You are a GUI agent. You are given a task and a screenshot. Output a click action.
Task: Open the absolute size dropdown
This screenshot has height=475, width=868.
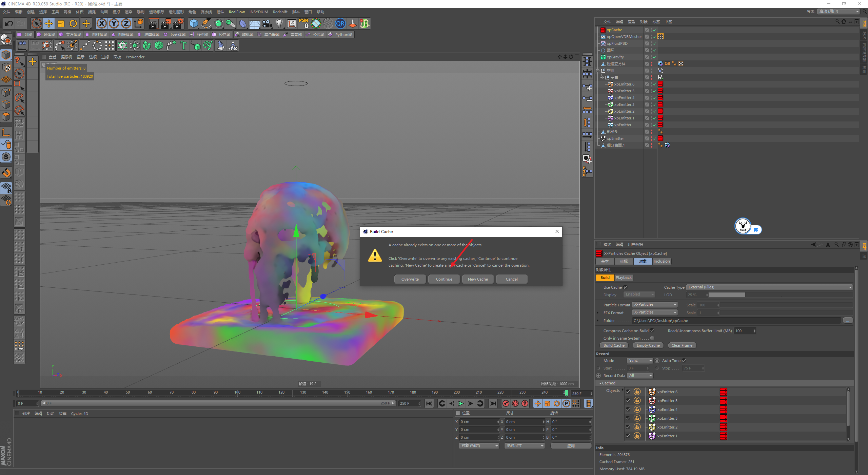pos(525,446)
